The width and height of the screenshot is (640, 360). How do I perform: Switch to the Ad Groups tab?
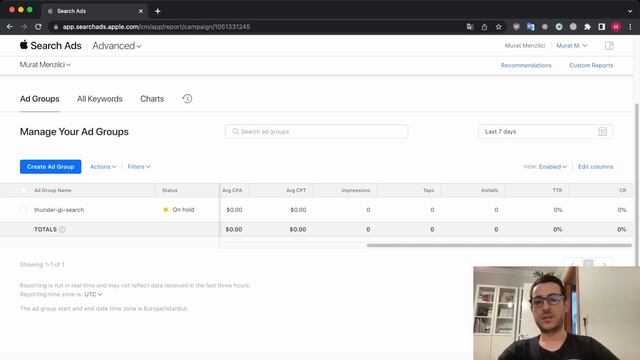pos(40,99)
